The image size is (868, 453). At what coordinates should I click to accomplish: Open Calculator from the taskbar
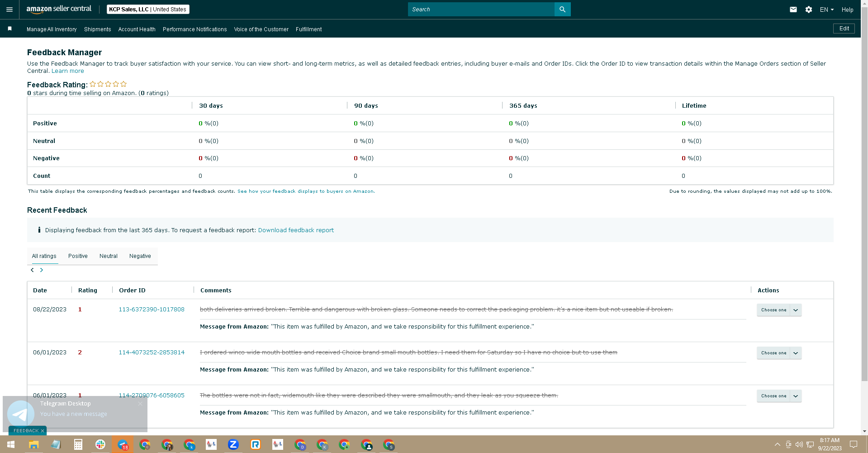78,444
